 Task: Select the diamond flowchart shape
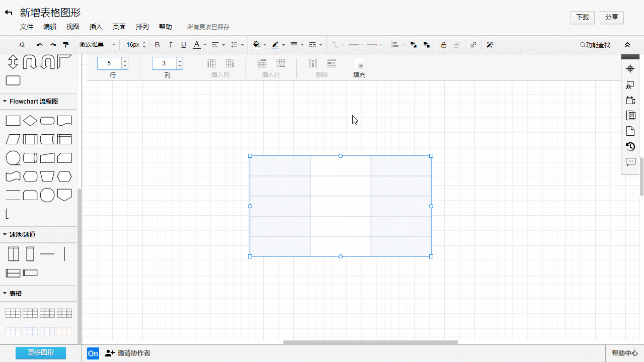30,121
